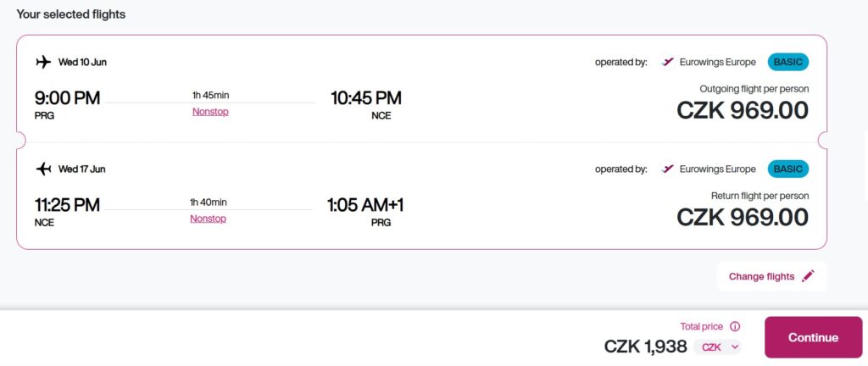Click the BASIC fare badge on return flight
This screenshot has height=366, width=868.
(788, 169)
